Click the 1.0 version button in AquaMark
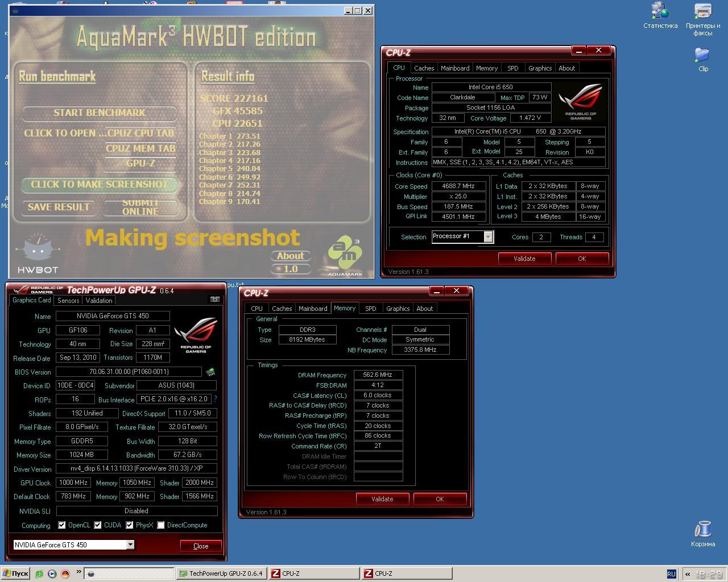The height and width of the screenshot is (582, 728). (x=291, y=269)
